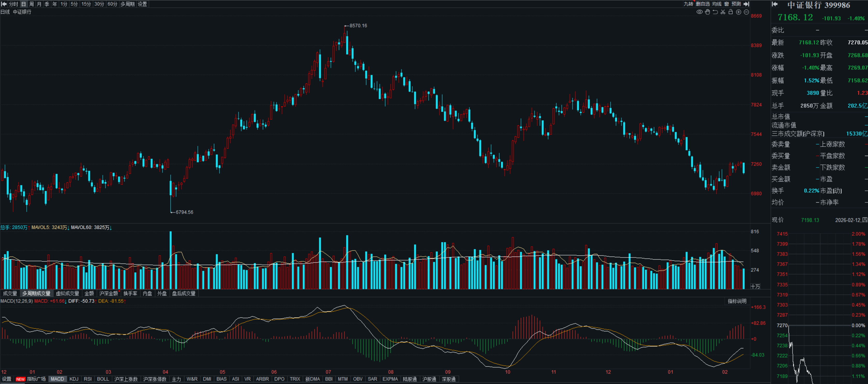Zoom in with the plus circle icon

[738, 12]
